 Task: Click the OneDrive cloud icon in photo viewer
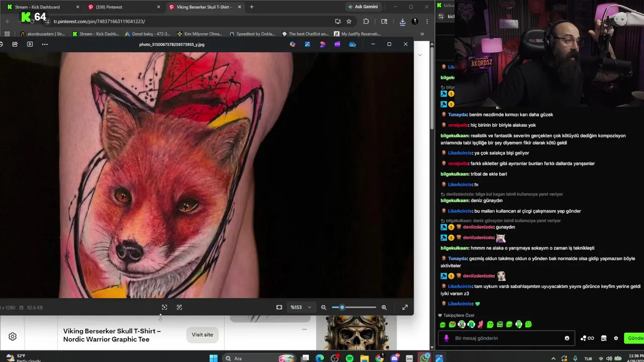(x=352, y=44)
